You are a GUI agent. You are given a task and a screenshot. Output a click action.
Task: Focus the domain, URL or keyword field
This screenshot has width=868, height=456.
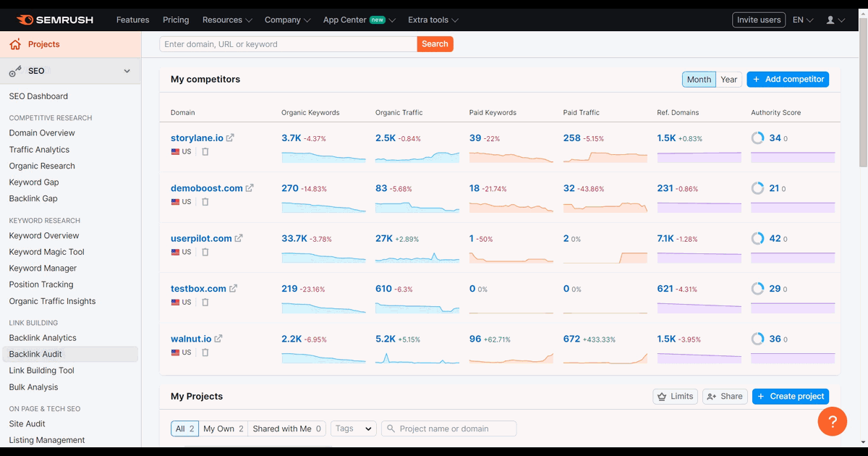289,44
